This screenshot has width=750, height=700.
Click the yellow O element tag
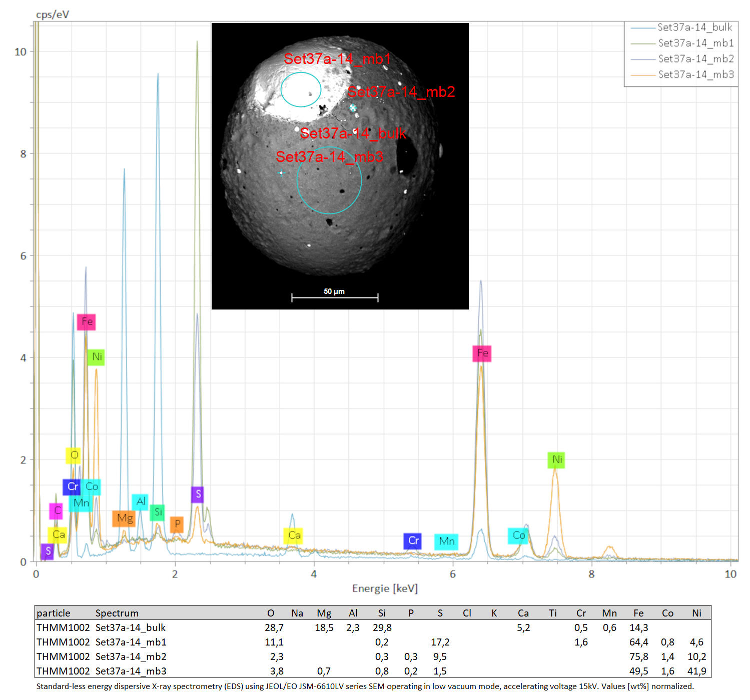click(x=74, y=455)
